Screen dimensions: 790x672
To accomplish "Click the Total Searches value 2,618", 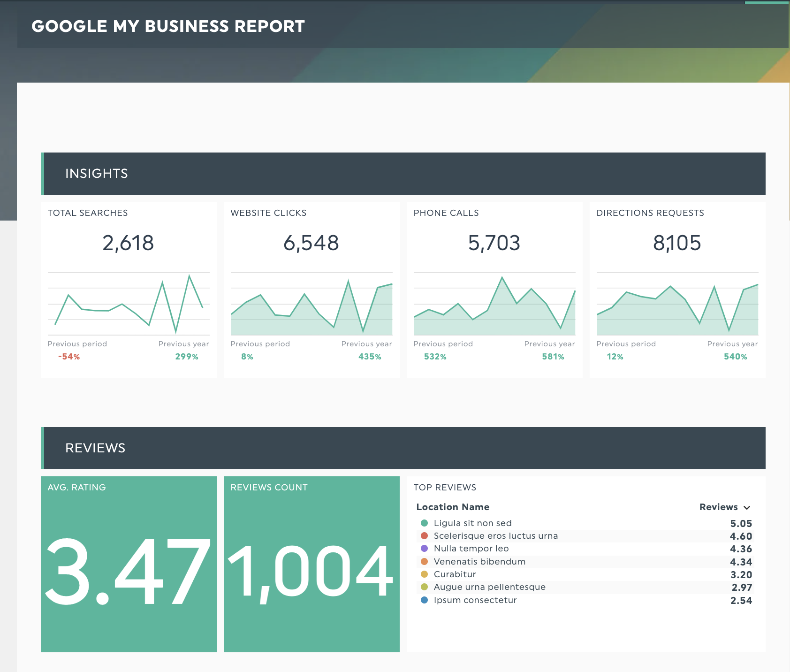I will pyautogui.click(x=128, y=243).
